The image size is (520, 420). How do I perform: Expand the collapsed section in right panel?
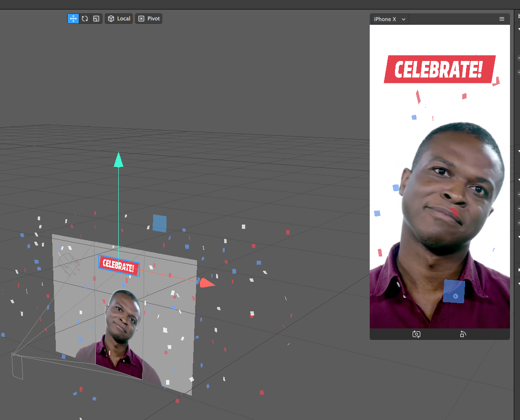519,270
